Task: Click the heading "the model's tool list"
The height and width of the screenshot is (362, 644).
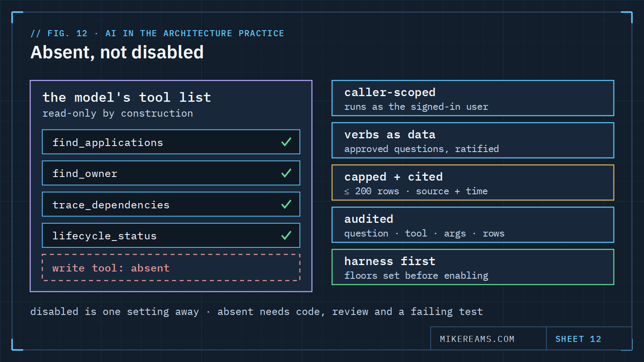Action: click(127, 97)
